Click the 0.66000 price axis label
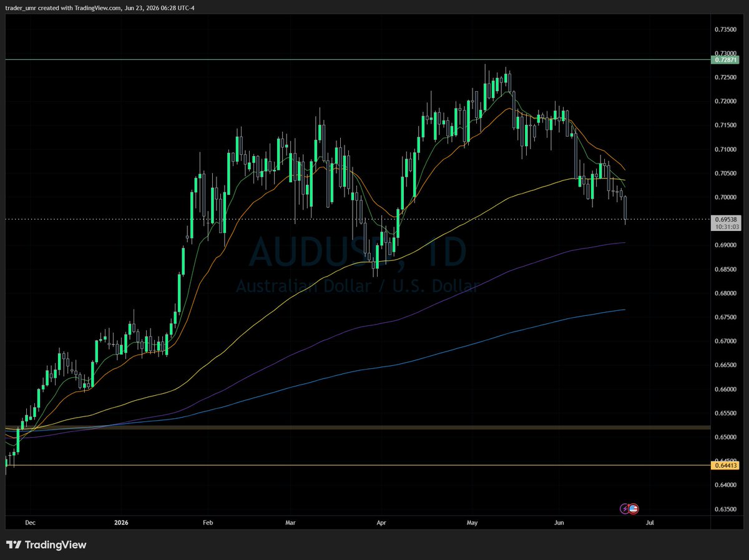 [x=725, y=390]
